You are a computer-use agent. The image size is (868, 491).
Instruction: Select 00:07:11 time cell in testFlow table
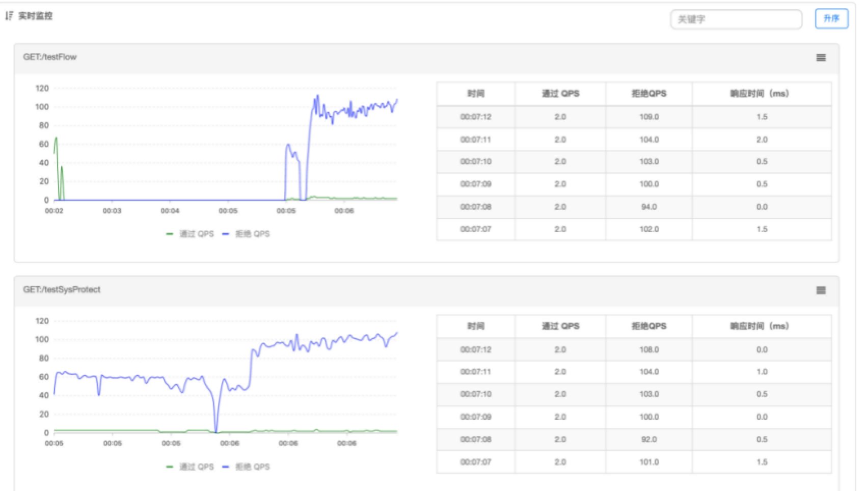click(x=476, y=140)
